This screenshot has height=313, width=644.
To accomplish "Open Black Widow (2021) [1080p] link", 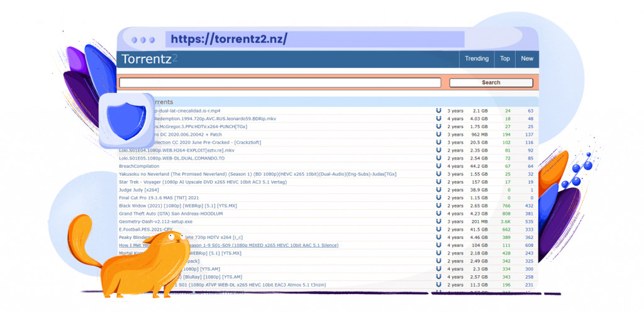I will 178,206.
